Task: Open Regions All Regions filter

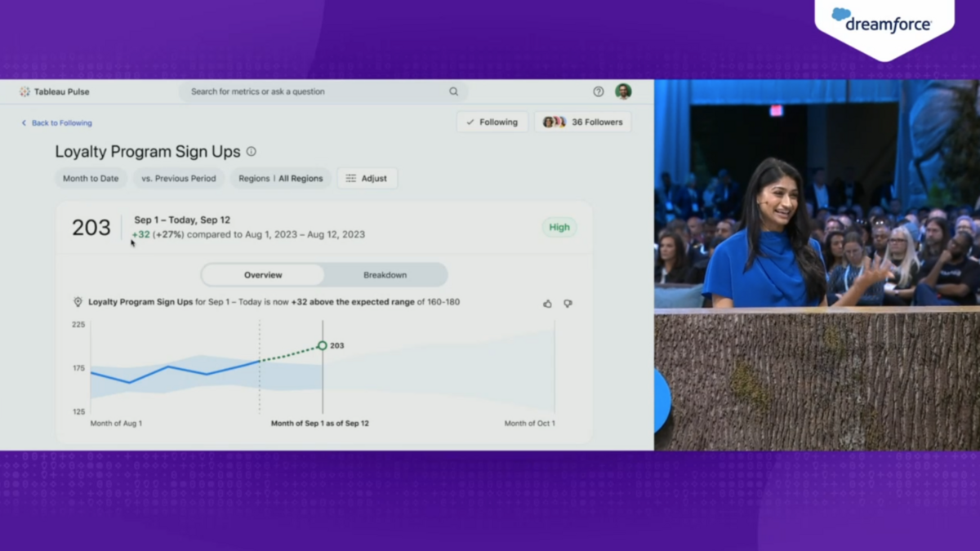Action: click(x=281, y=178)
